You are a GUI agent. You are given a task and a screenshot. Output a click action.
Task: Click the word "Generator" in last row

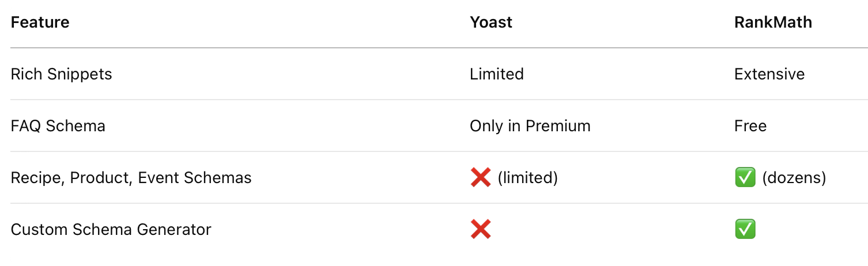click(x=174, y=230)
